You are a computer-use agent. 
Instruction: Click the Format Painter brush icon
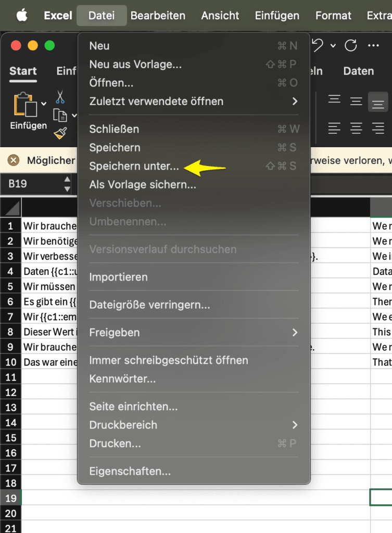coord(60,133)
